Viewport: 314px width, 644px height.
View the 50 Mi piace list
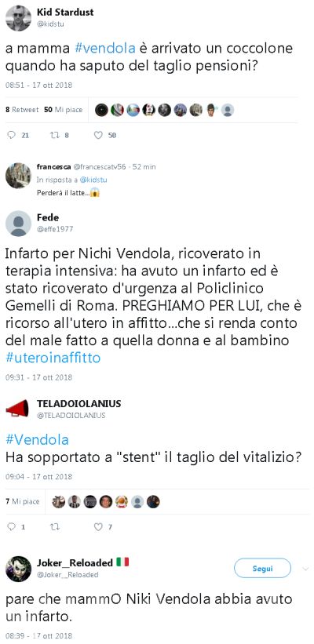point(64,110)
